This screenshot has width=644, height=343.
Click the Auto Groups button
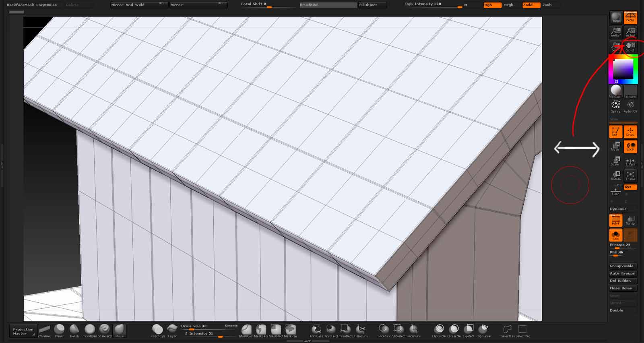pyautogui.click(x=622, y=273)
